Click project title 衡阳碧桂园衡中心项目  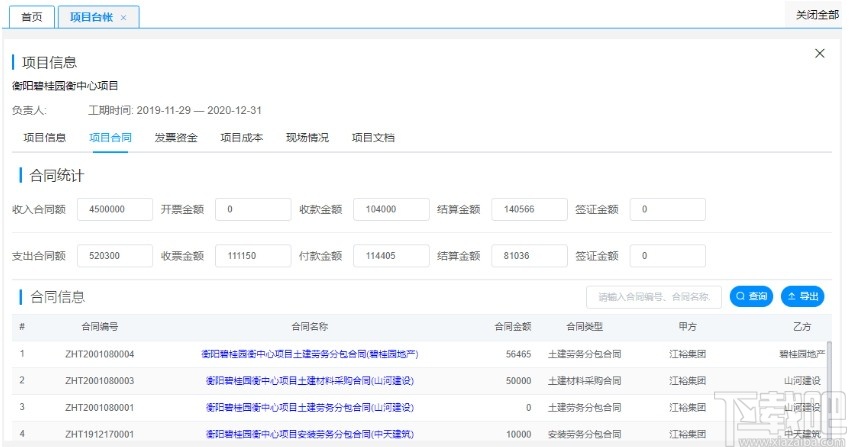[x=65, y=86]
